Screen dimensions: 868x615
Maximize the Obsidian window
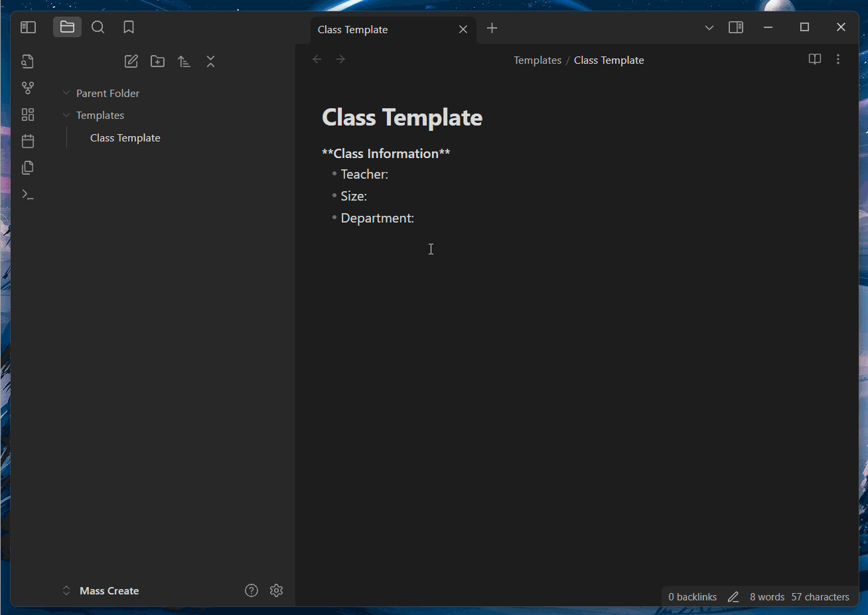pyautogui.click(x=805, y=27)
